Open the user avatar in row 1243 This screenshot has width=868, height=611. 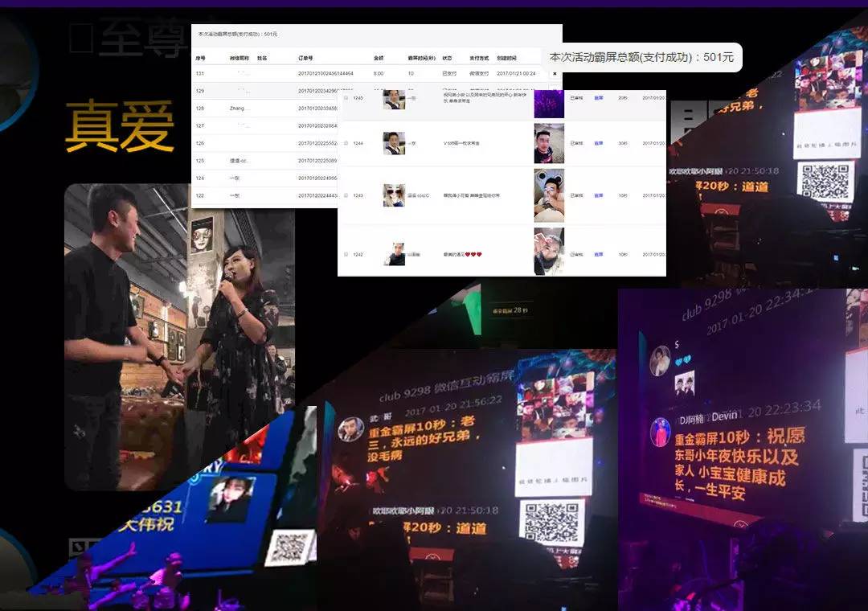point(394,195)
